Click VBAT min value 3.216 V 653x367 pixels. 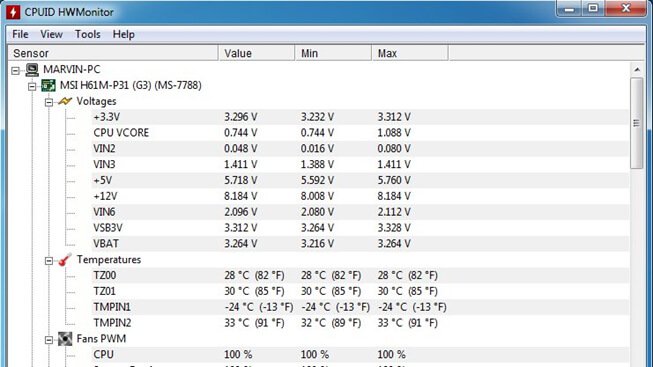tap(317, 244)
